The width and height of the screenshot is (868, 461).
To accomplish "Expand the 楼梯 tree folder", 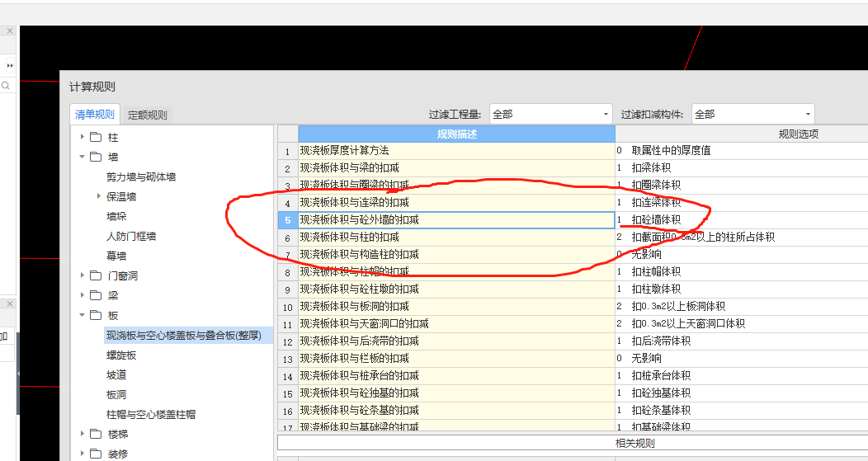I will [82, 433].
